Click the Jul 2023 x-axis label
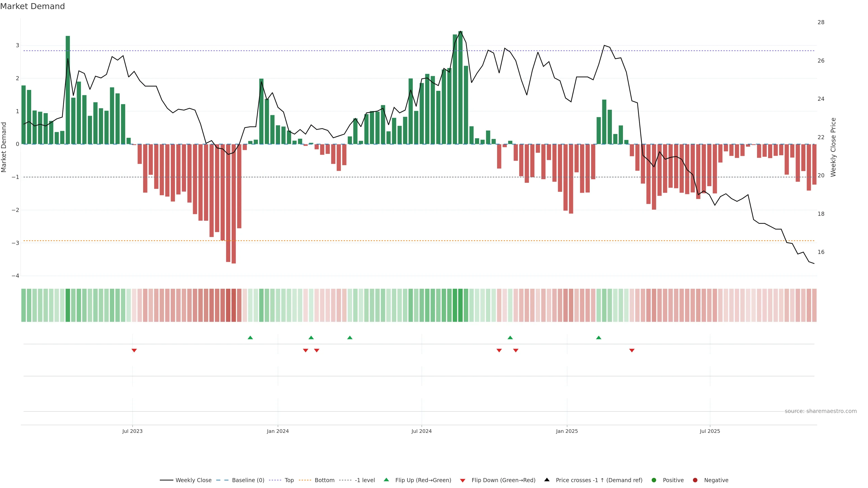The width and height of the screenshot is (868, 488). [x=132, y=431]
